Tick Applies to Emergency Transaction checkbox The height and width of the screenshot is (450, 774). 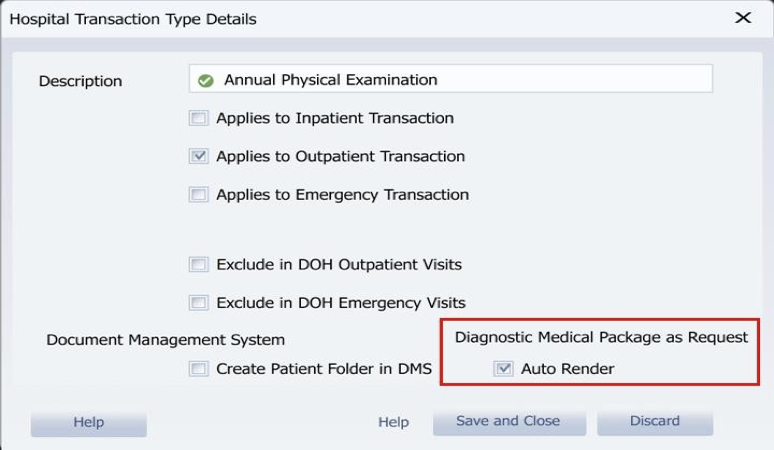tap(198, 194)
